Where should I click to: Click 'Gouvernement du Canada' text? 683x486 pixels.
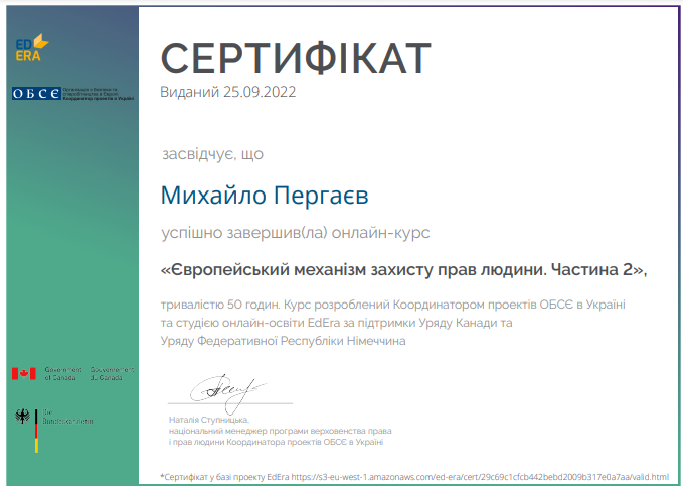pyautogui.click(x=112, y=374)
